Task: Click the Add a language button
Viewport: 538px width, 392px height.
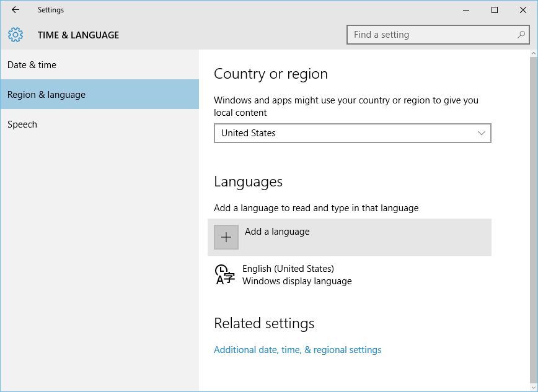Action: [350, 237]
